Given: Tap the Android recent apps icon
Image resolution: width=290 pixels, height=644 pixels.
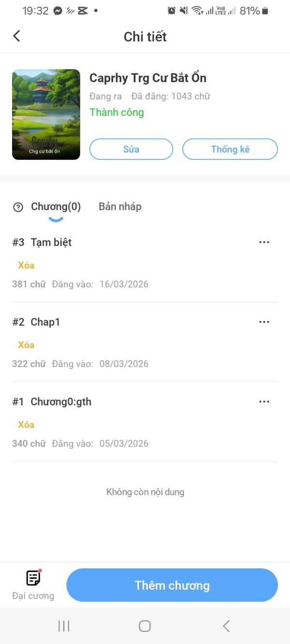Looking at the screenshot, I should click(64, 626).
